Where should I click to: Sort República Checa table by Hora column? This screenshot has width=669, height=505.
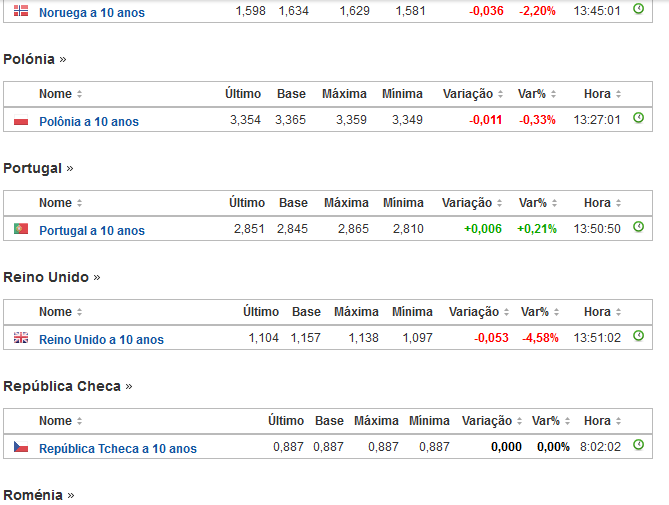coord(601,421)
